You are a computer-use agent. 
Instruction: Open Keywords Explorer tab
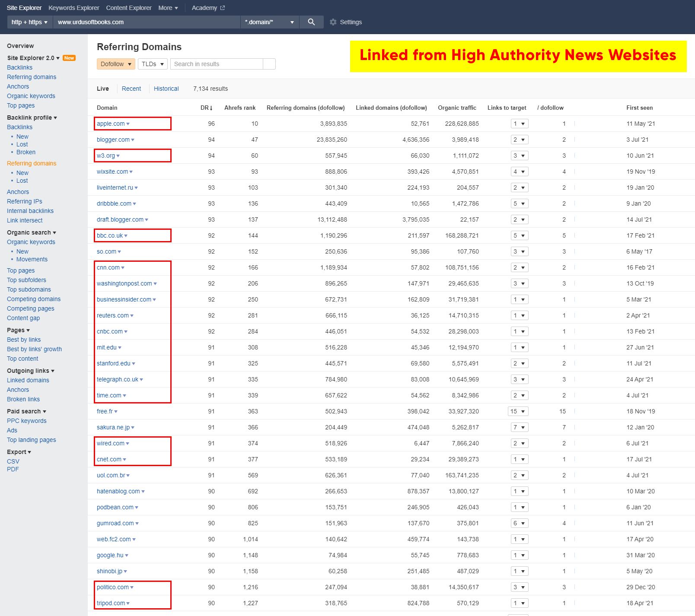[74, 8]
